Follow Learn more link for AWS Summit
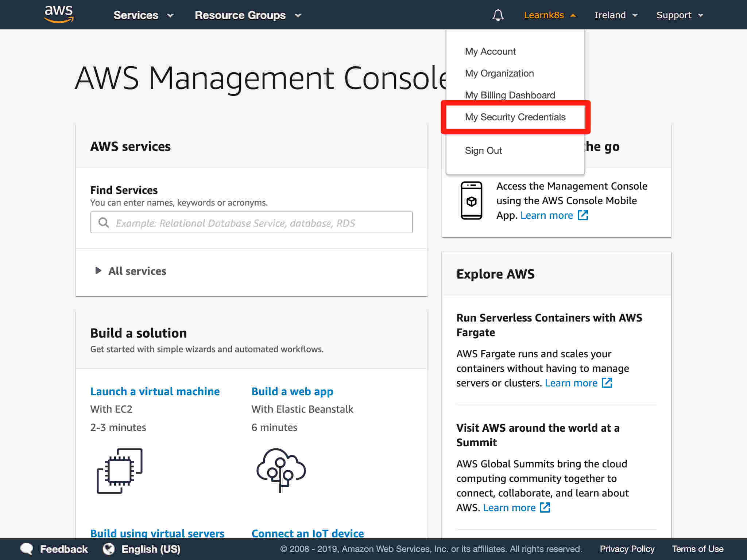 [509, 508]
